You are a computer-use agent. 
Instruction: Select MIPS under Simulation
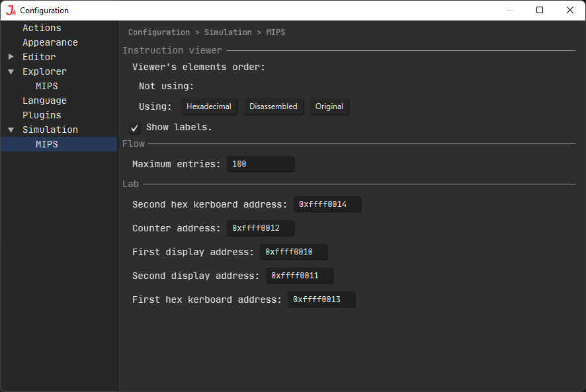[x=46, y=143]
